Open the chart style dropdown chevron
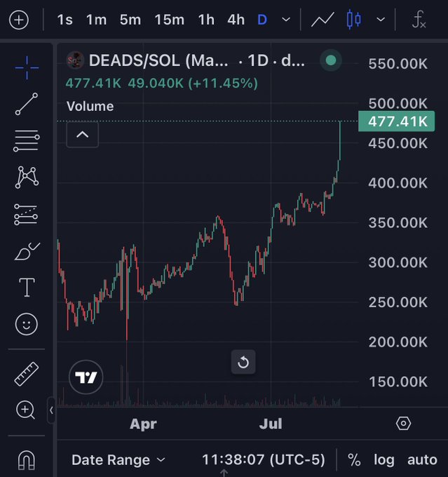The height and width of the screenshot is (477, 448). tap(381, 20)
